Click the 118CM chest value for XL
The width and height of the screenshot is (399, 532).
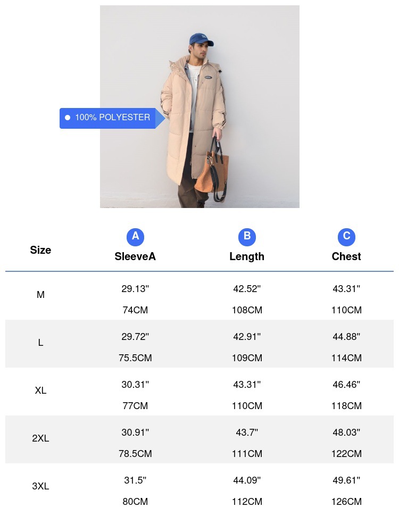[346, 406]
